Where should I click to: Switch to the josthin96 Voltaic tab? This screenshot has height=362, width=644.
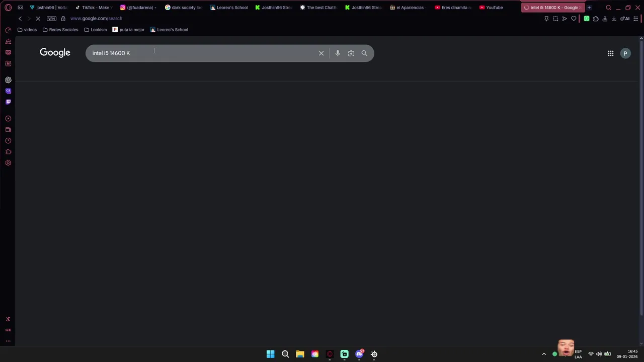tap(48, 8)
